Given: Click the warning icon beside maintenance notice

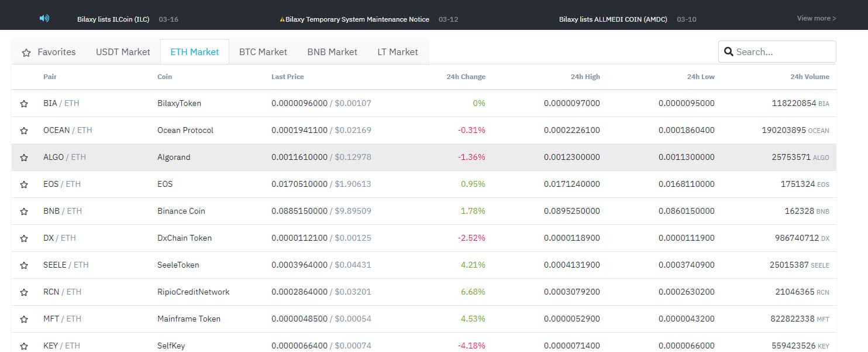Looking at the screenshot, I should click(x=282, y=19).
